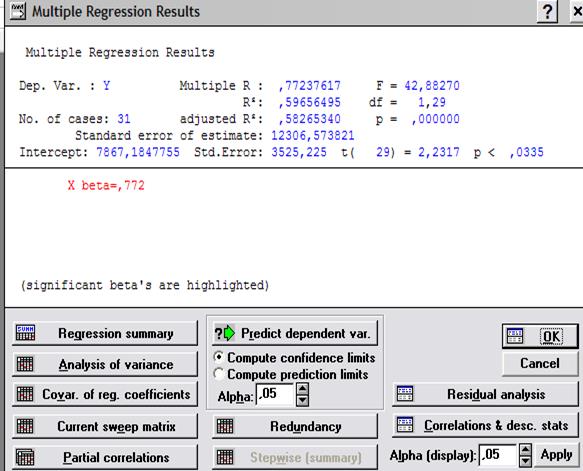The height and width of the screenshot is (471, 583).
Task: Click the Partial correlations icon
Action: click(x=25, y=457)
